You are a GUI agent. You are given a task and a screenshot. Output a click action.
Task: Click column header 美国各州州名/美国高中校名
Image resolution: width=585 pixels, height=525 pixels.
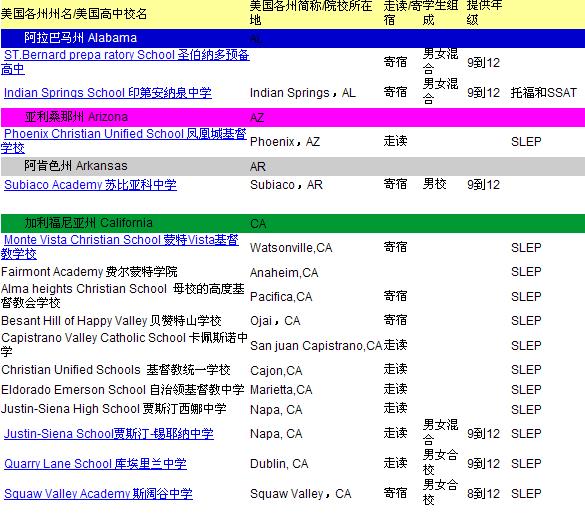pos(74,14)
